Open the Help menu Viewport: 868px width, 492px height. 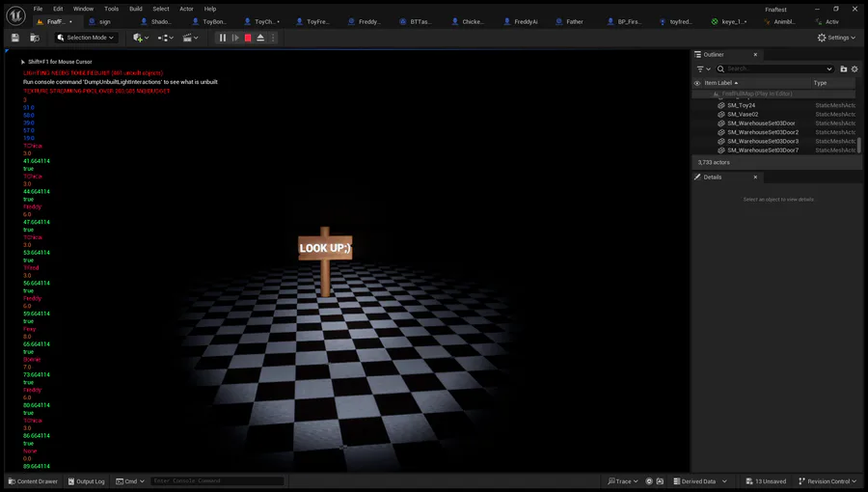pos(210,9)
